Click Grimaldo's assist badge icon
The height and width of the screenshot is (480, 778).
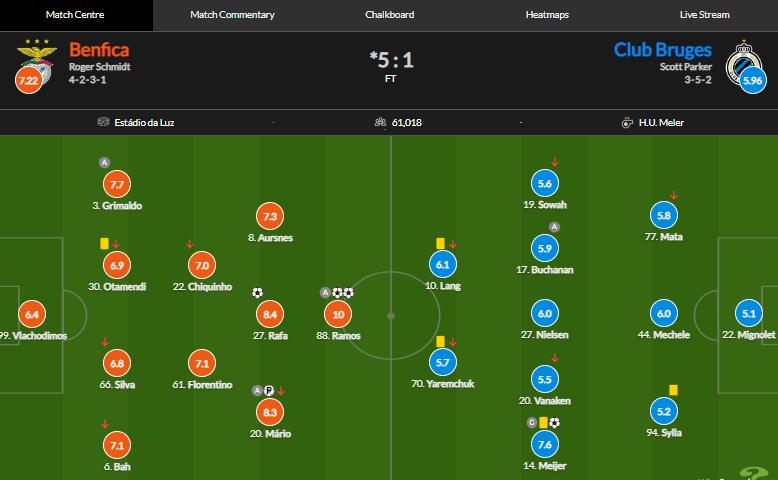104,162
